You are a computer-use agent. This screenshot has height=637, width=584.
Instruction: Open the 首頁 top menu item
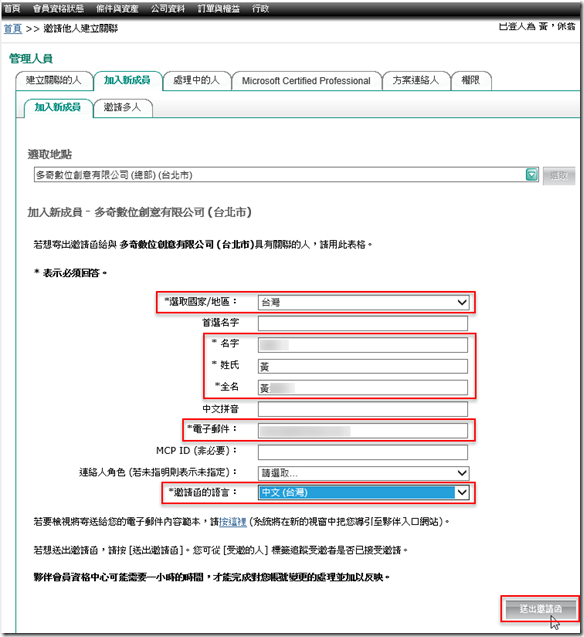click(x=12, y=9)
